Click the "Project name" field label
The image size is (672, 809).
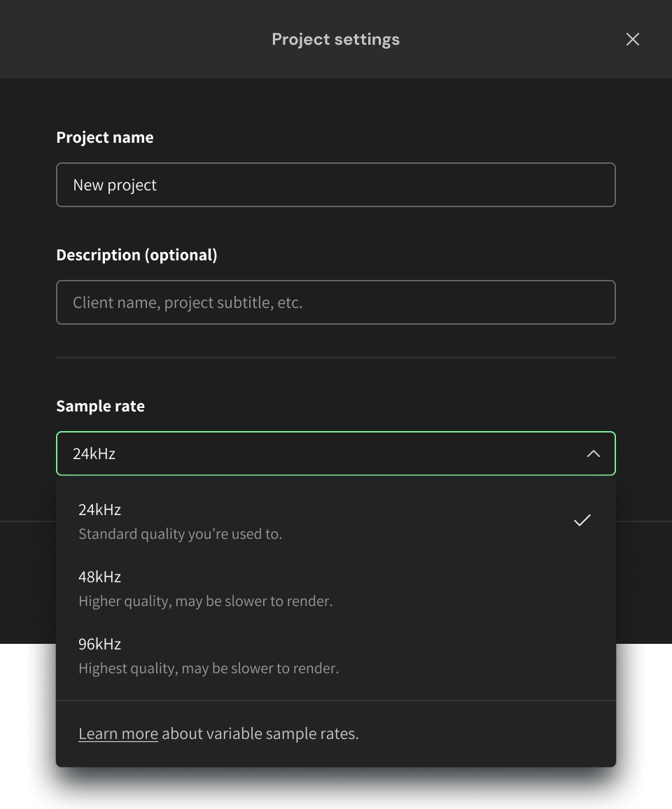[105, 137]
